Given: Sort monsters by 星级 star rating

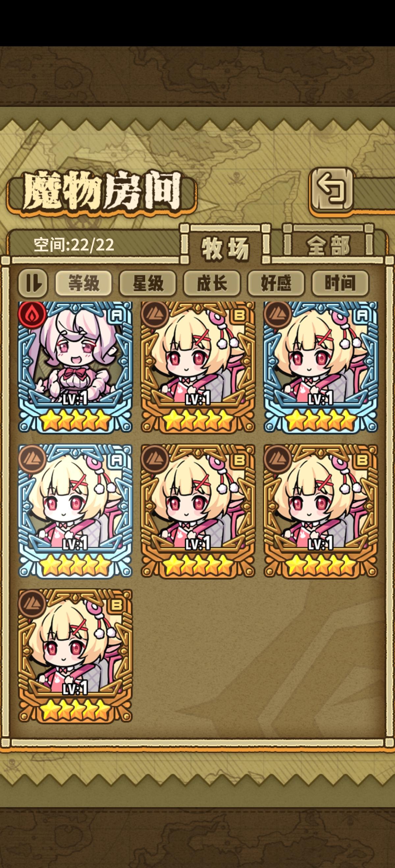Looking at the screenshot, I should coord(148,283).
